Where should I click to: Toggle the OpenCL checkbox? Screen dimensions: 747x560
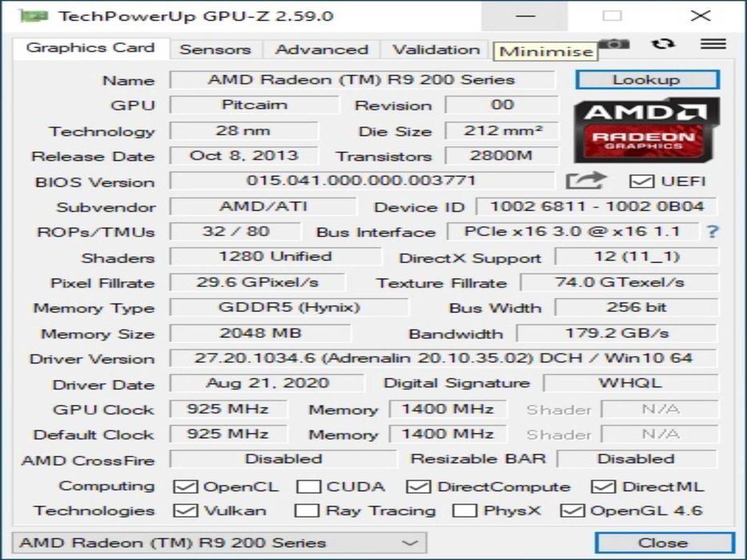click(x=185, y=486)
